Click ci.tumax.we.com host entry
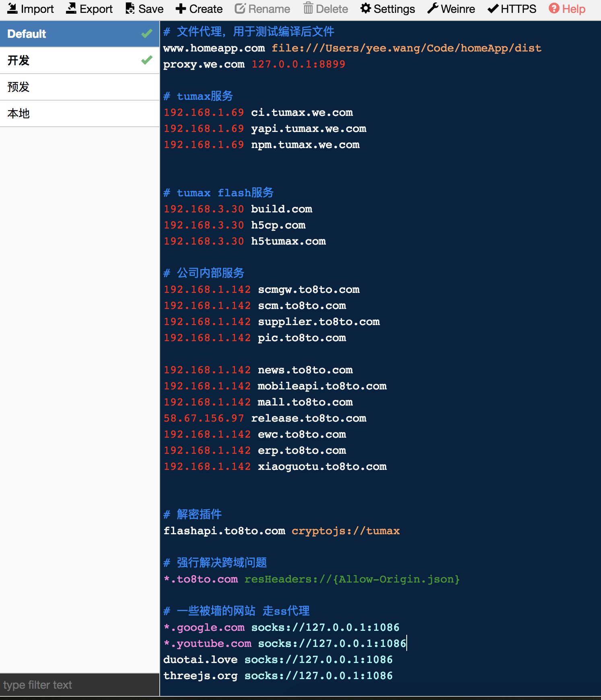Image resolution: width=601 pixels, height=700 pixels. click(x=302, y=112)
